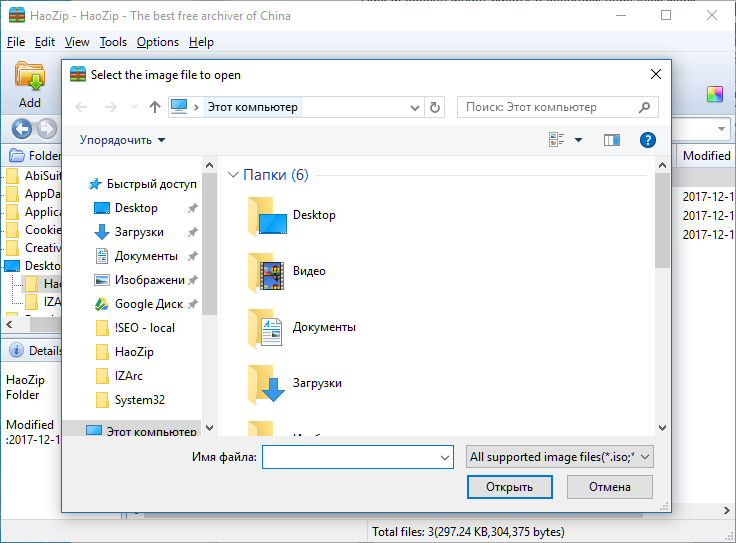Open the Упорядочить dropdown menu
736x543 pixels.
122,140
